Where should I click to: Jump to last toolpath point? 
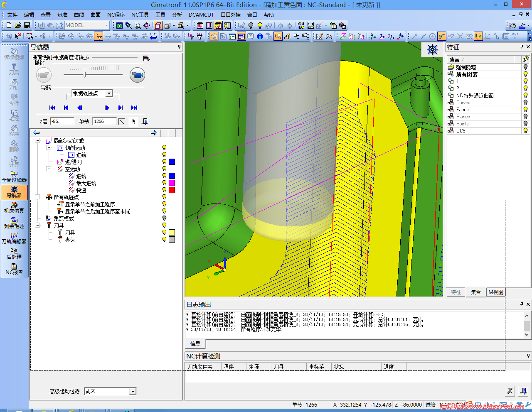134,108
